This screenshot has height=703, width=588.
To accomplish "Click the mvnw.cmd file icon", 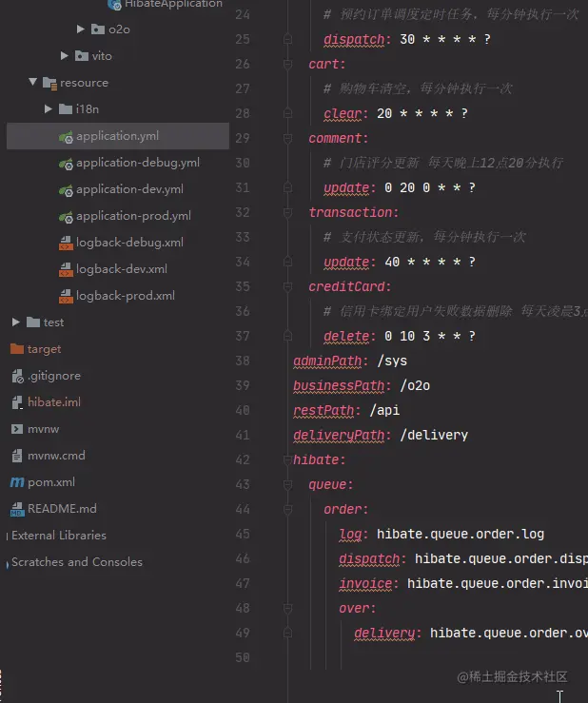I will 17,456.
